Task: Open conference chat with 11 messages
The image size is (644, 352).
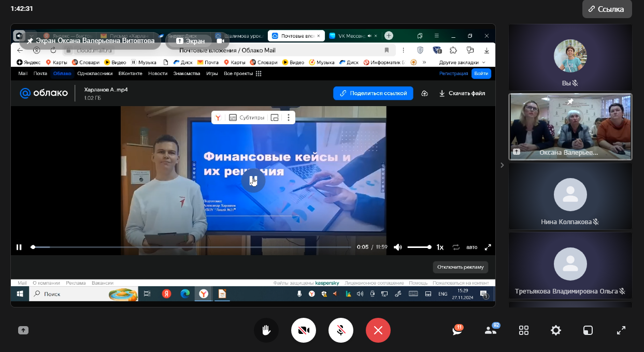Action: pos(457,330)
